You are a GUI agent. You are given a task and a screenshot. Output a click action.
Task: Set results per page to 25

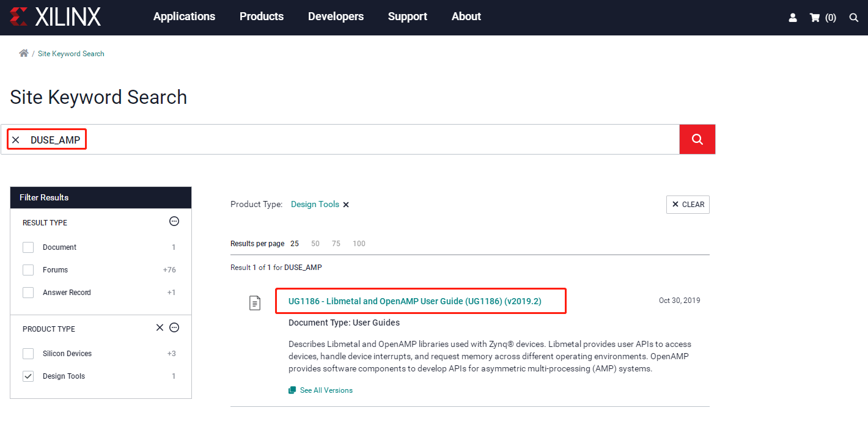pos(295,244)
